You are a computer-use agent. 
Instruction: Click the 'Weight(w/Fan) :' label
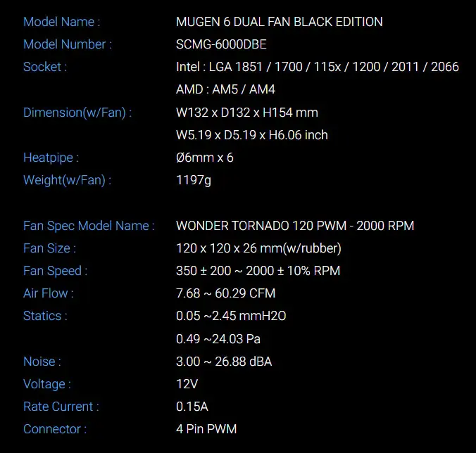click(x=68, y=180)
